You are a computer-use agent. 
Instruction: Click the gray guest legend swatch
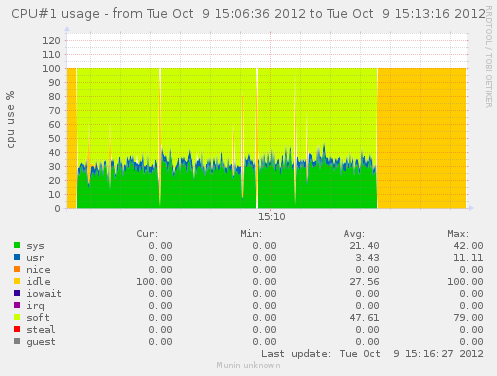click(17, 341)
